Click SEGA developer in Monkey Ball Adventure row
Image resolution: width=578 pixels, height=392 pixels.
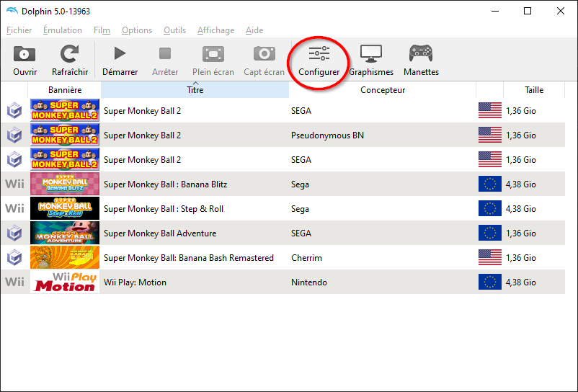point(301,233)
